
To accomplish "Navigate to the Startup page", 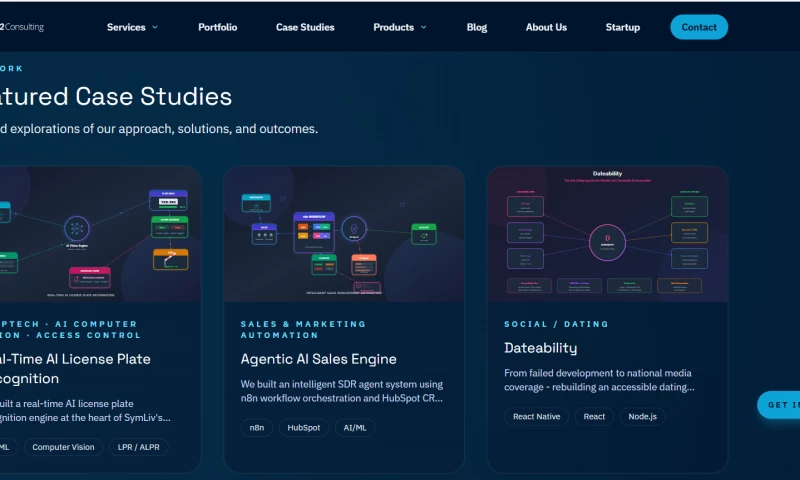I will 622,27.
